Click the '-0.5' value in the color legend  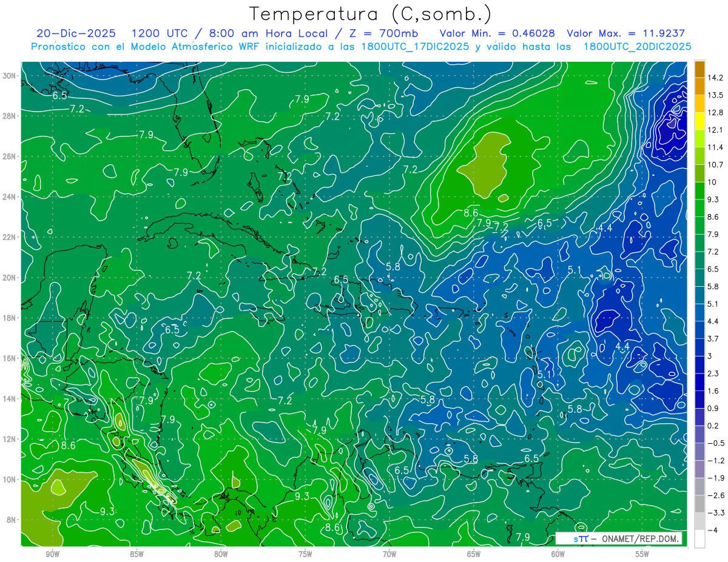pos(716,443)
